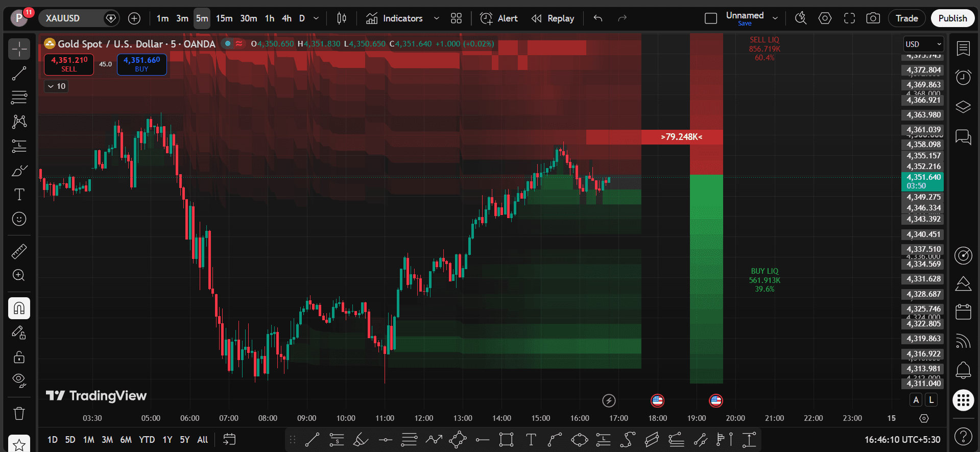Expand the Unnamed layout dropdown
The width and height of the screenshot is (980, 452).
(775, 18)
